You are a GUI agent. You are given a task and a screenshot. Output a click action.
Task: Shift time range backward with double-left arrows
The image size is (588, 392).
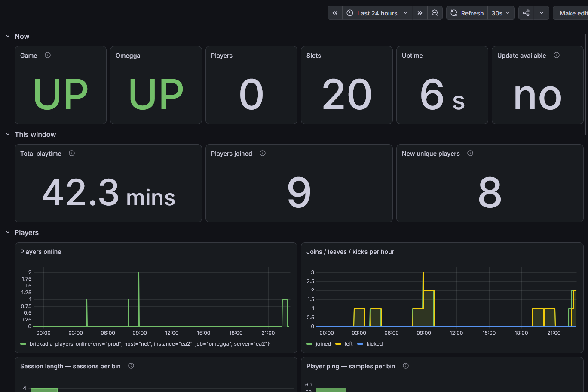335,13
